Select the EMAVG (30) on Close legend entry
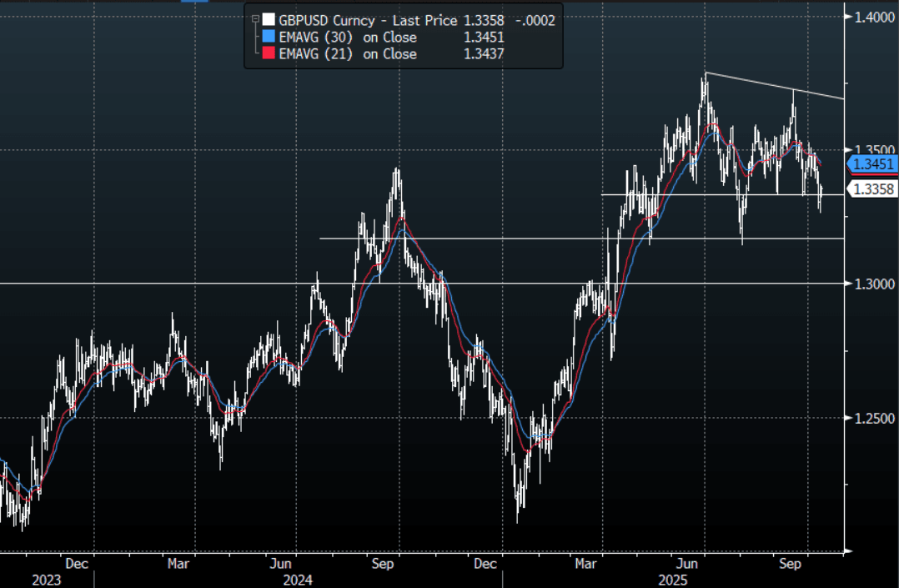The height and width of the screenshot is (588, 899). coord(348,38)
